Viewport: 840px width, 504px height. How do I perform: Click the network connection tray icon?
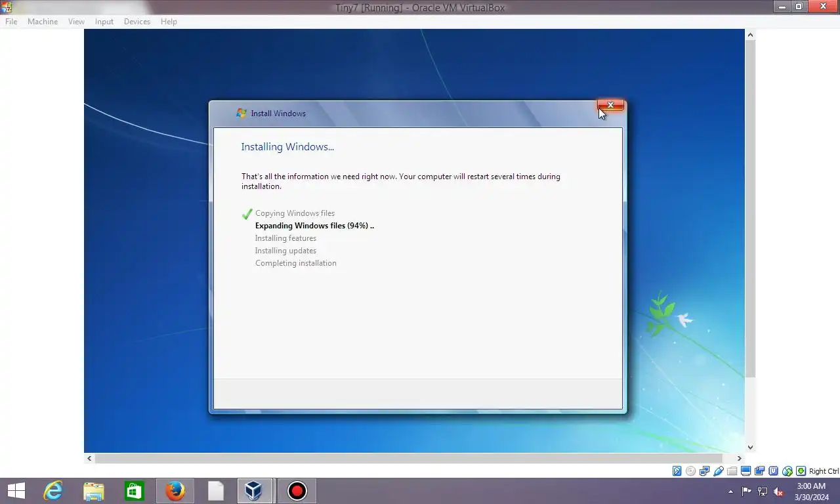point(763,491)
